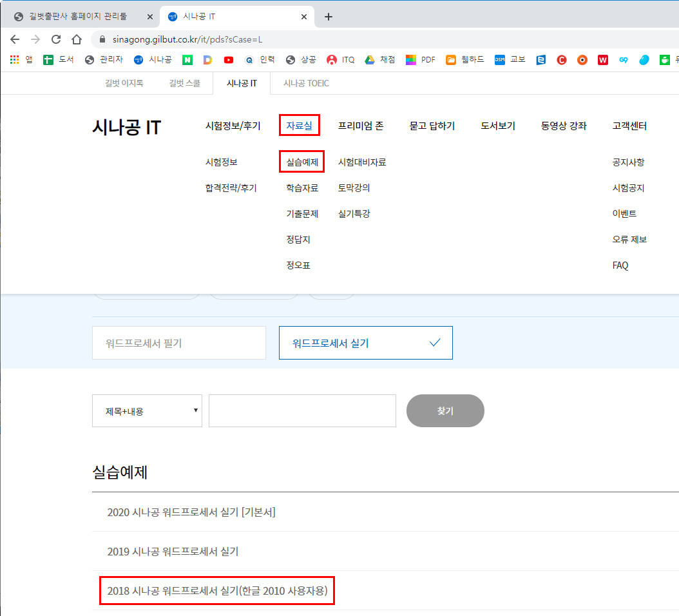Open the 시험정보/후기 menu

tap(233, 126)
